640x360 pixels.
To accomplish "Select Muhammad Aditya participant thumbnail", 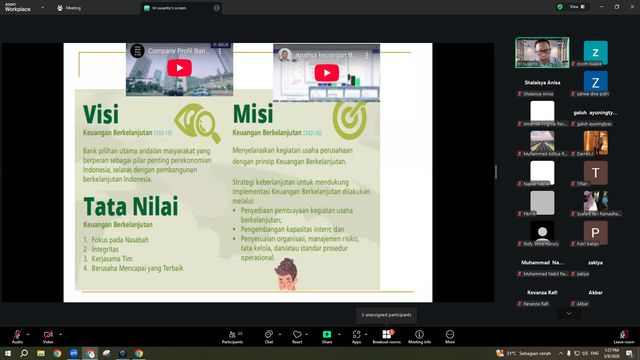I will click(x=542, y=143).
